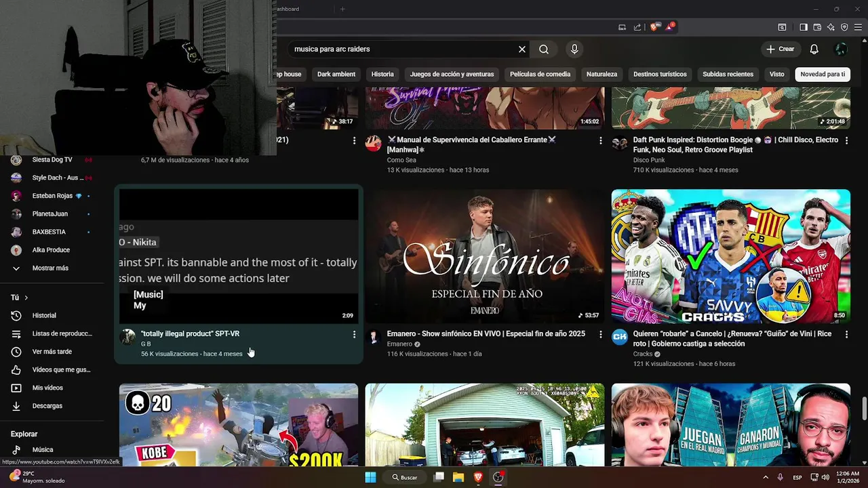Open the YouTube account avatar menu
The width and height of the screenshot is (868, 488).
[841, 49]
